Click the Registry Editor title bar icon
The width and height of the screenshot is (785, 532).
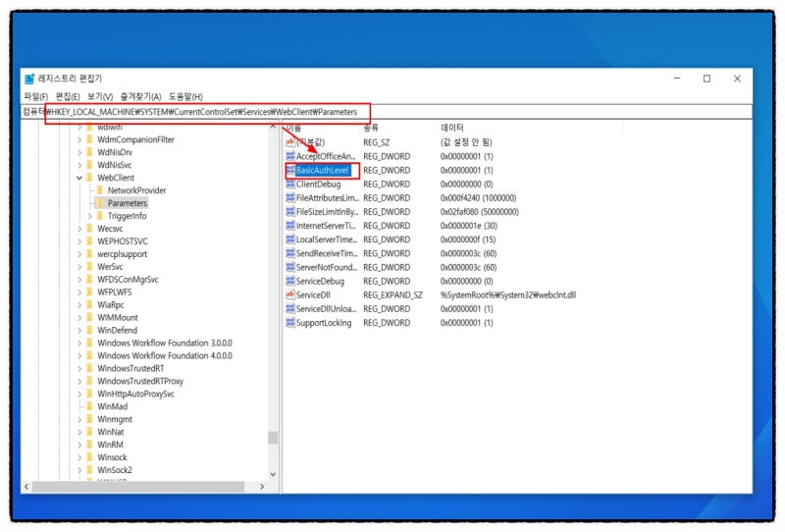click(x=29, y=79)
